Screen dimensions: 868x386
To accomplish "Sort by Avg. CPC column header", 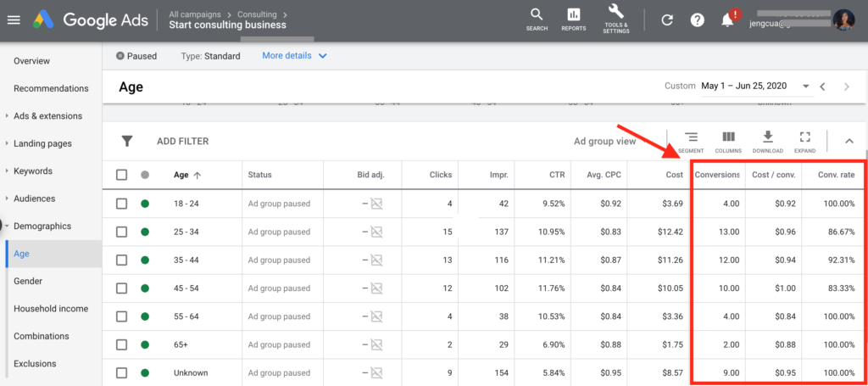I will coord(604,175).
